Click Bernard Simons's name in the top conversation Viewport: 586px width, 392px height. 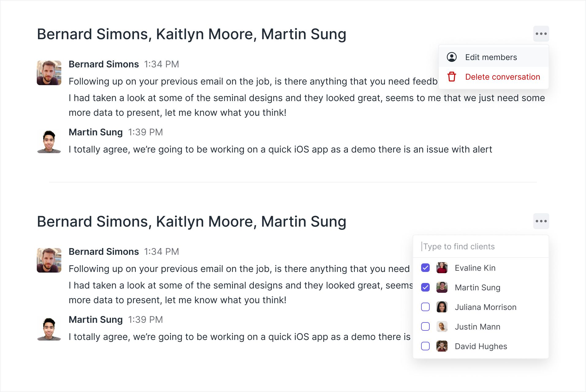coord(104,64)
